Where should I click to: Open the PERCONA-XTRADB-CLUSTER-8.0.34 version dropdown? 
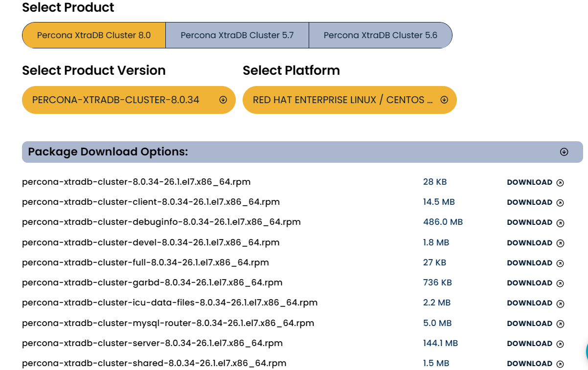coord(129,100)
